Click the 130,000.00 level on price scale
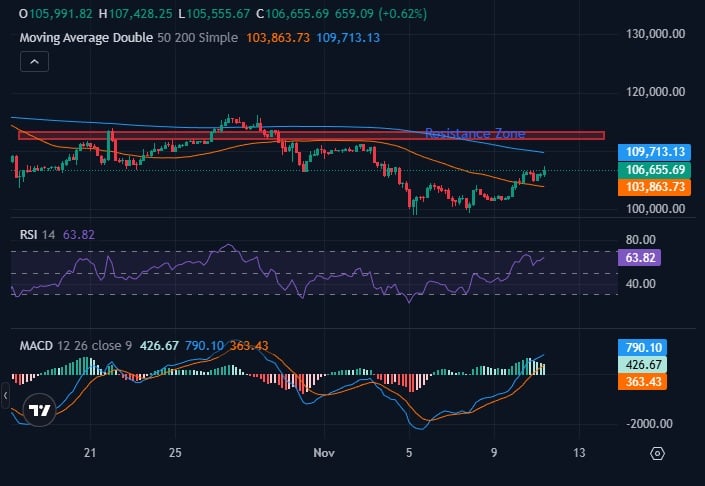Viewport: 705px width, 486px height. coord(655,33)
